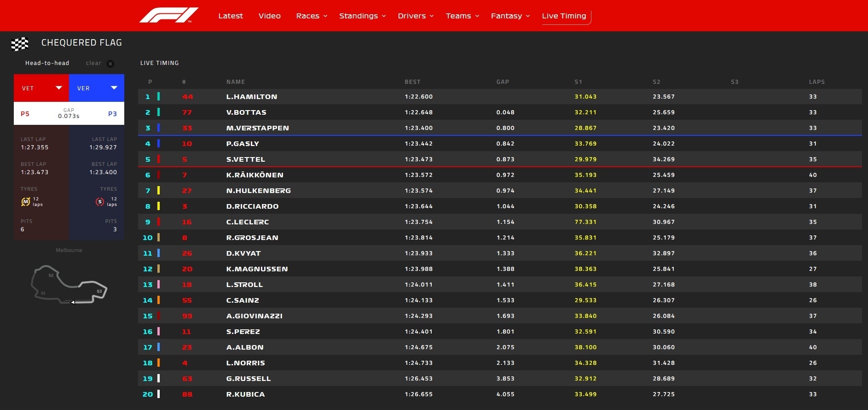Screen dimensions: 868x410
Task: Select the P.GASLY row name
Action: coord(243,144)
